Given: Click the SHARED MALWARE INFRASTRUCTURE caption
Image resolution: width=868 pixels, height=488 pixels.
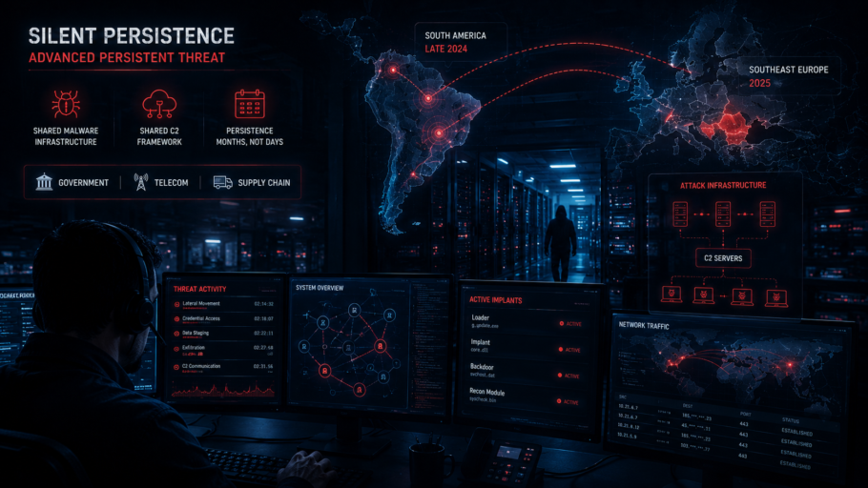Looking at the screenshot, I should pyautogui.click(x=65, y=136).
